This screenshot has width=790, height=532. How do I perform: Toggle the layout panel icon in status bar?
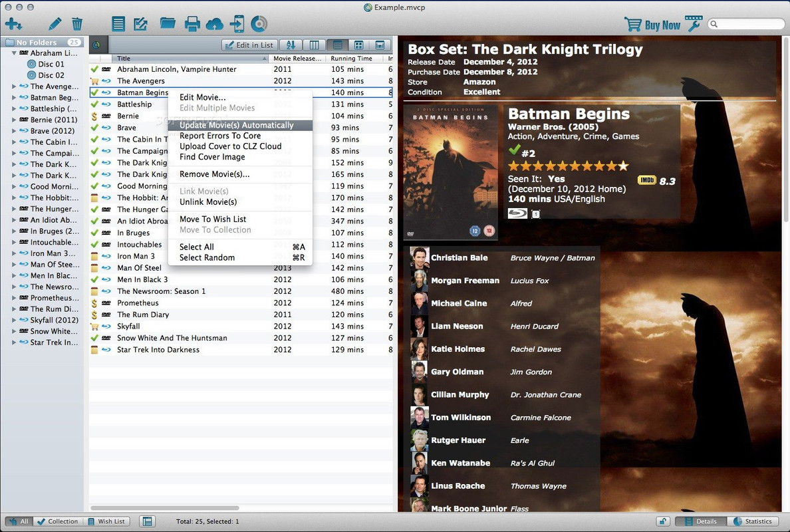(147, 521)
